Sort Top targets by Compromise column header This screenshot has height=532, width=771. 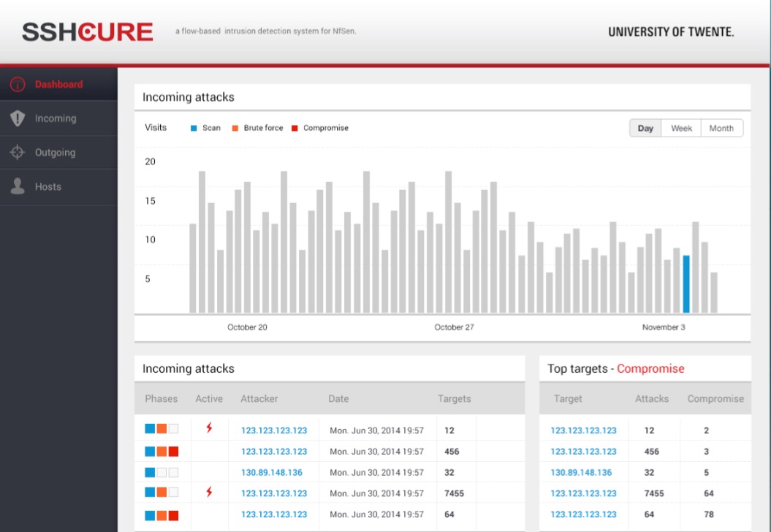click(715, 399)
